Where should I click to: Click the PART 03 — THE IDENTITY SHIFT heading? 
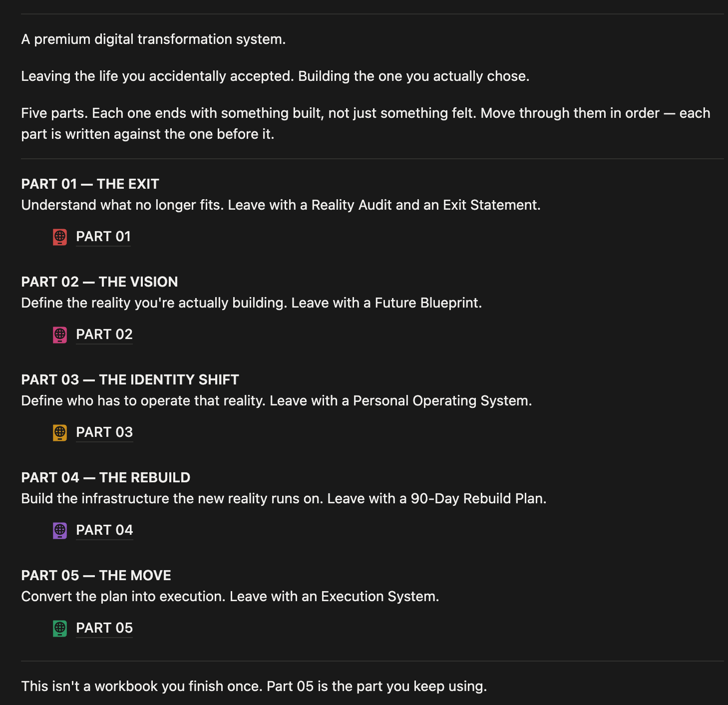(x=130, y=380)
